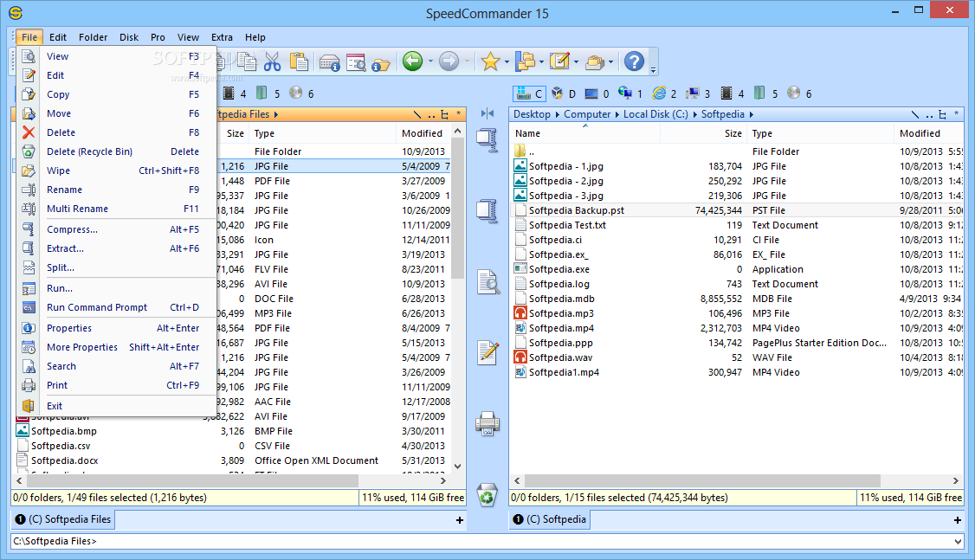Open the back history dropdown arrow

coord(430,61)
